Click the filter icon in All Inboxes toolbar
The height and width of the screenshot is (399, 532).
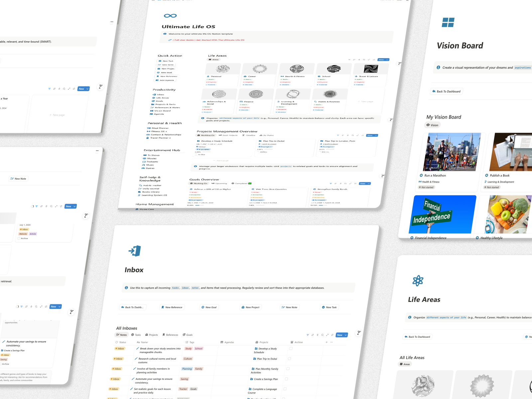pyautogui.click(x=308, y=335)
